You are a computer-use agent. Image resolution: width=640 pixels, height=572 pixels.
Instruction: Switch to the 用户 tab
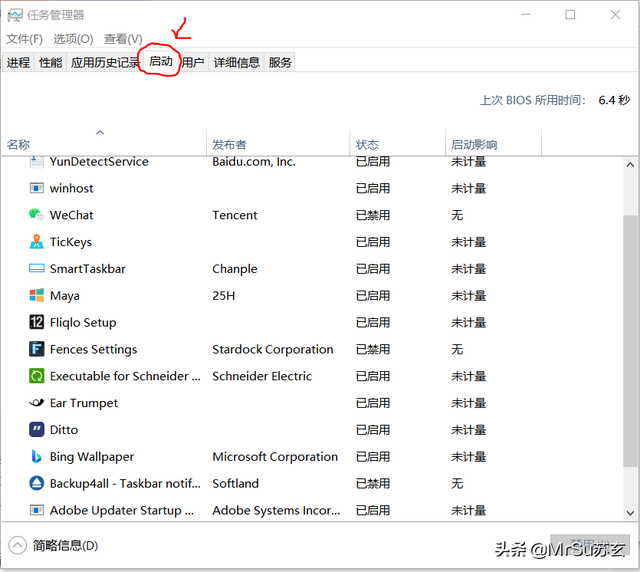[x=193, y=62]
